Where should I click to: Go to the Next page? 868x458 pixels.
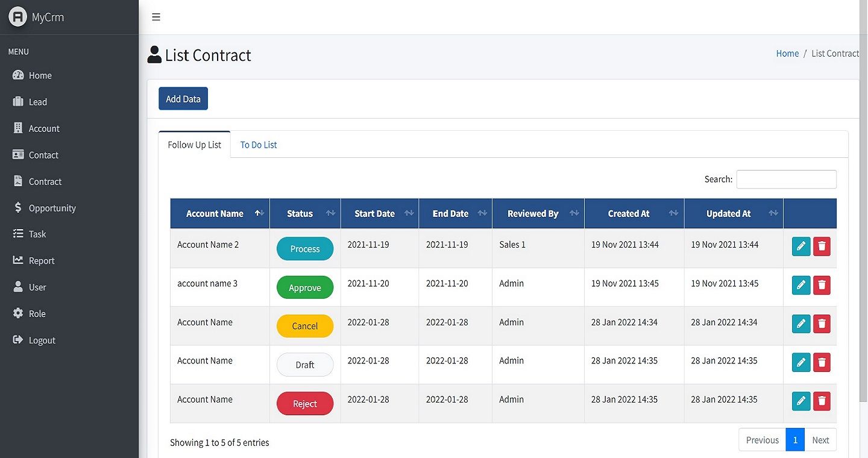pos(820,440)
